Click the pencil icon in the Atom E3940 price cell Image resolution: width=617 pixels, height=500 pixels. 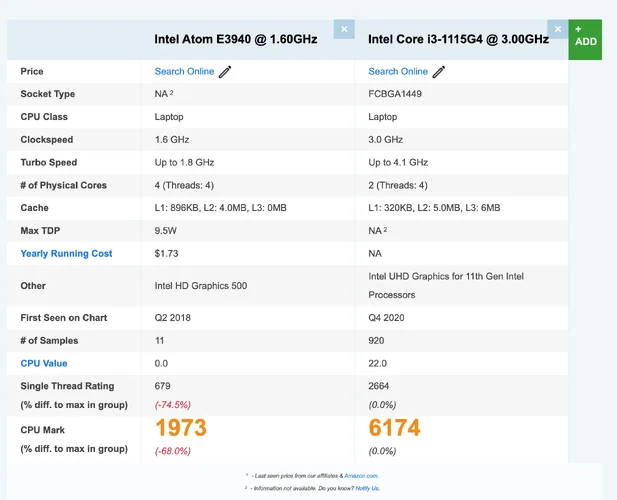coord(225,71)
